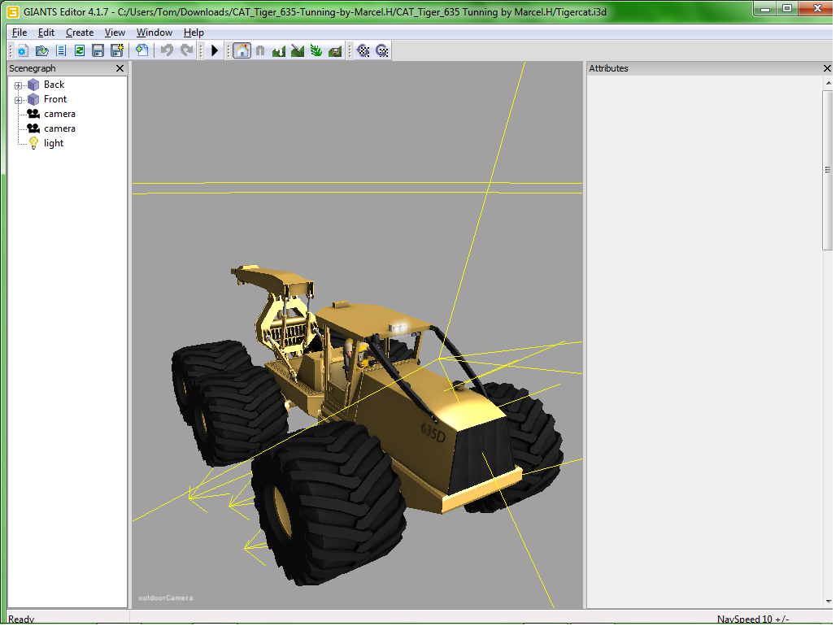This screenshot has width=840, height=626.
Task: Click the Attributes panel title
Action: 610,68
